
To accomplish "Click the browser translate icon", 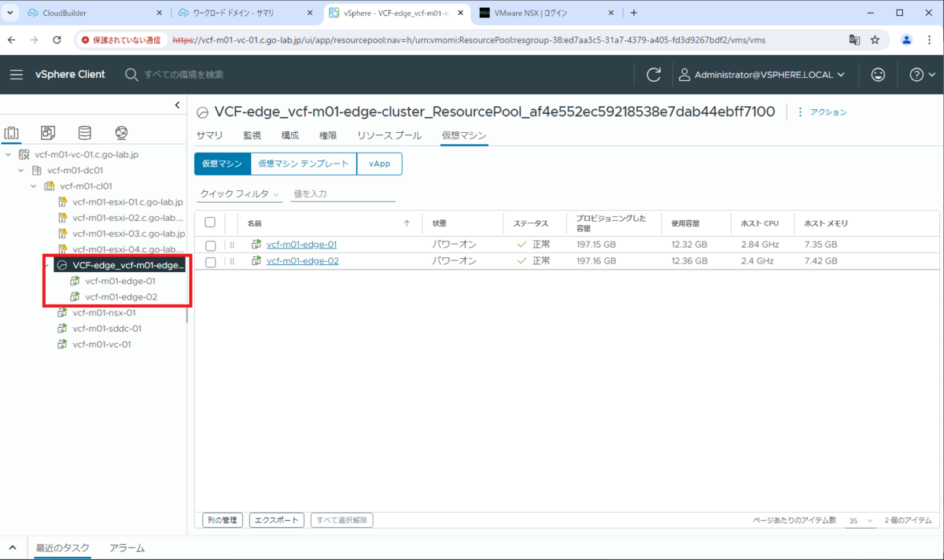I will [x=854, y=39].
